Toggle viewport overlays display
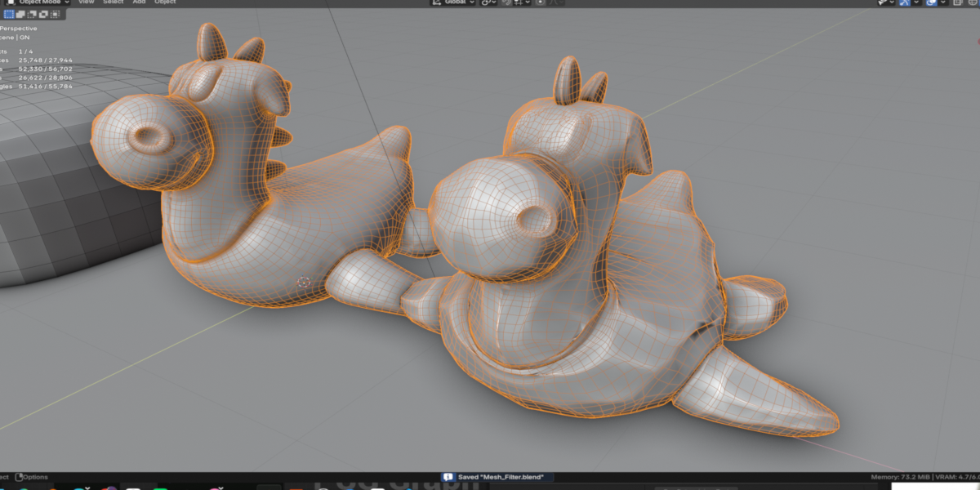The height and width of the screenshot is (490, 980). 932,2
